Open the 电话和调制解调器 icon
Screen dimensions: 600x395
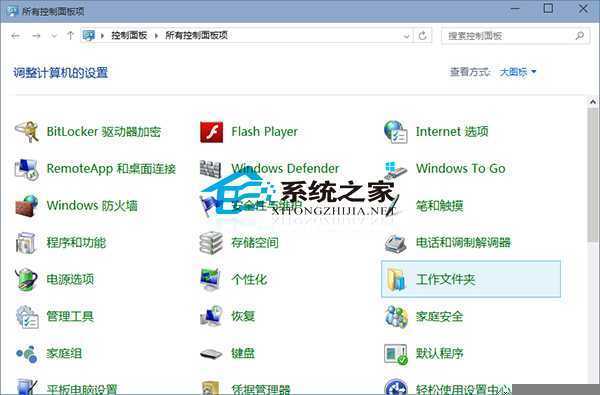(x=396, y=243)
